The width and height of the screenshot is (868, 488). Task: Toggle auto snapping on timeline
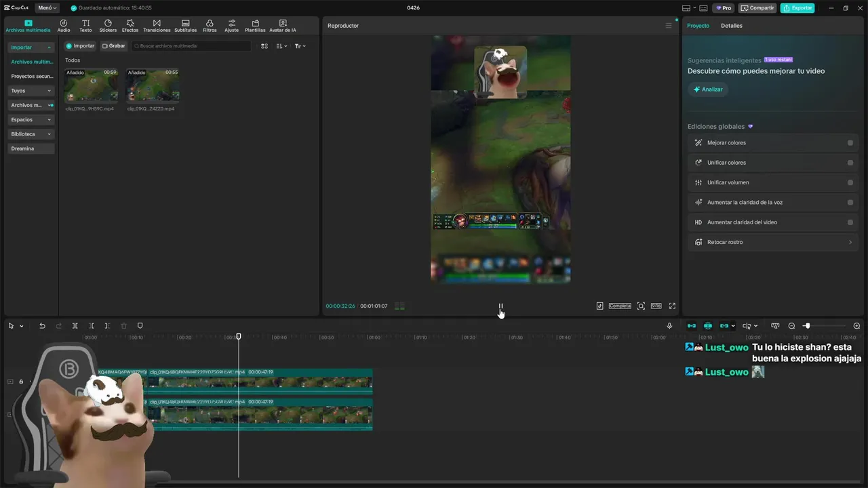(708, 326)
